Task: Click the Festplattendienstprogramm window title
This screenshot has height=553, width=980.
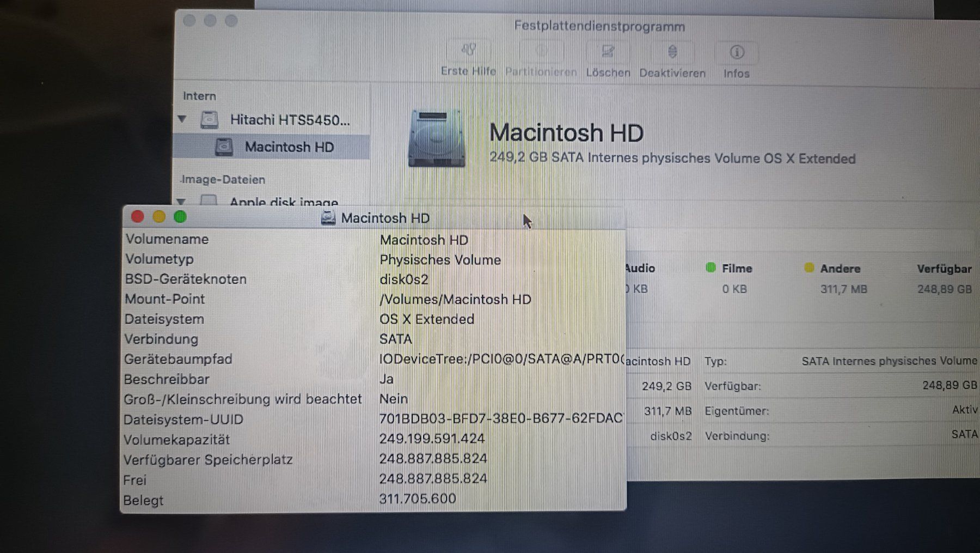Action: pos(599,26)
